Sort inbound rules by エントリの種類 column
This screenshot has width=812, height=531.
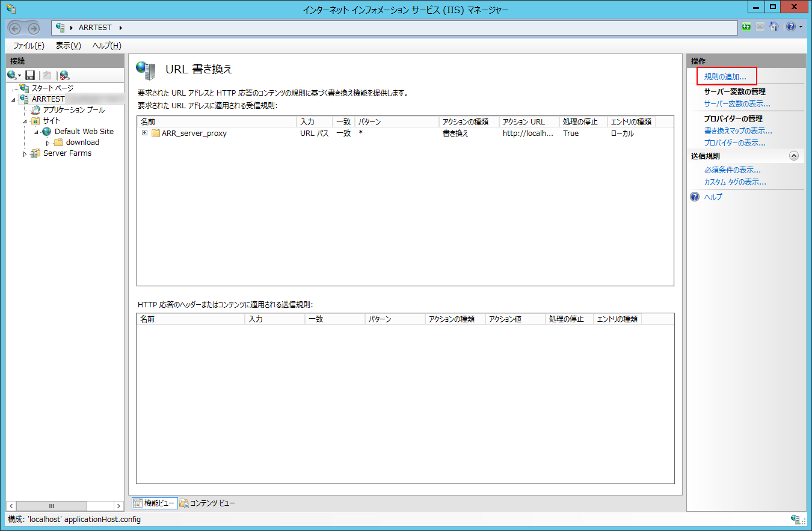coord(631,122)
